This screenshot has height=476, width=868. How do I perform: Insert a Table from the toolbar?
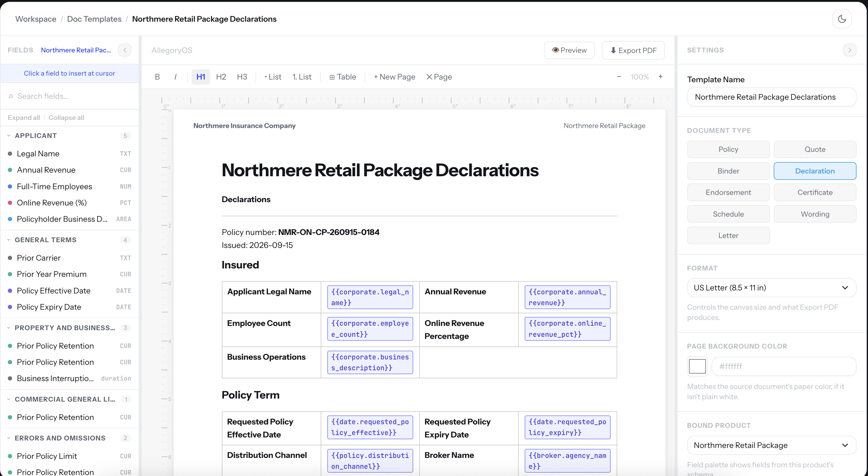tap(343, 77)
